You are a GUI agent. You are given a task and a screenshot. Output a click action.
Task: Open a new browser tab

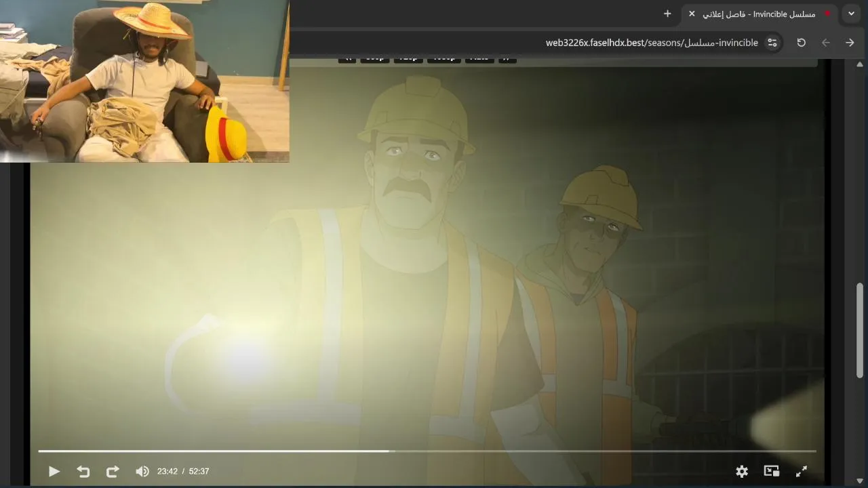pyautogui.click(x=667, y=14)
